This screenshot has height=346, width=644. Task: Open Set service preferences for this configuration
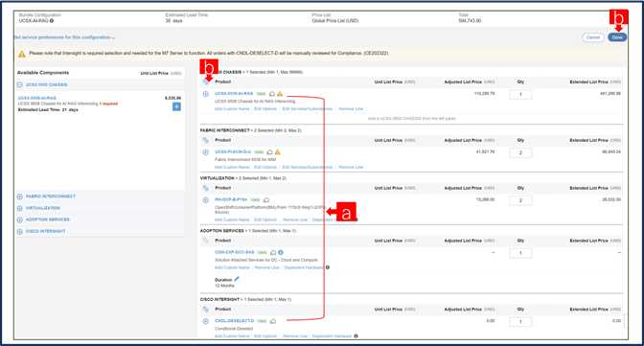tap(64, 37)
